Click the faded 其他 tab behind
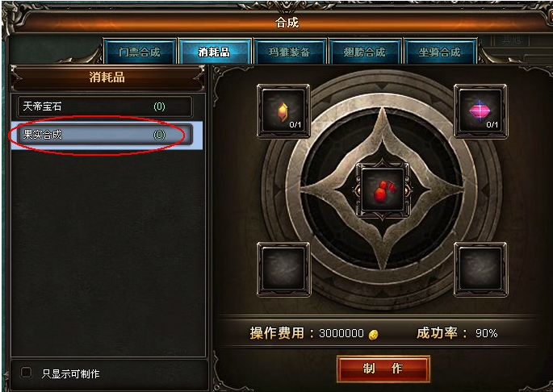The height and width of the screenshot is (392, 553). pos(511,40)
